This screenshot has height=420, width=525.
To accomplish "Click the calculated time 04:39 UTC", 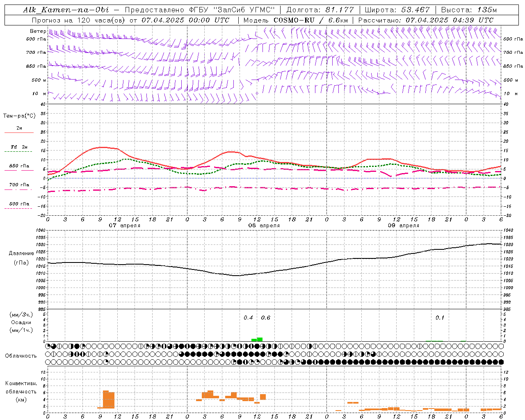I will point(473,20).
